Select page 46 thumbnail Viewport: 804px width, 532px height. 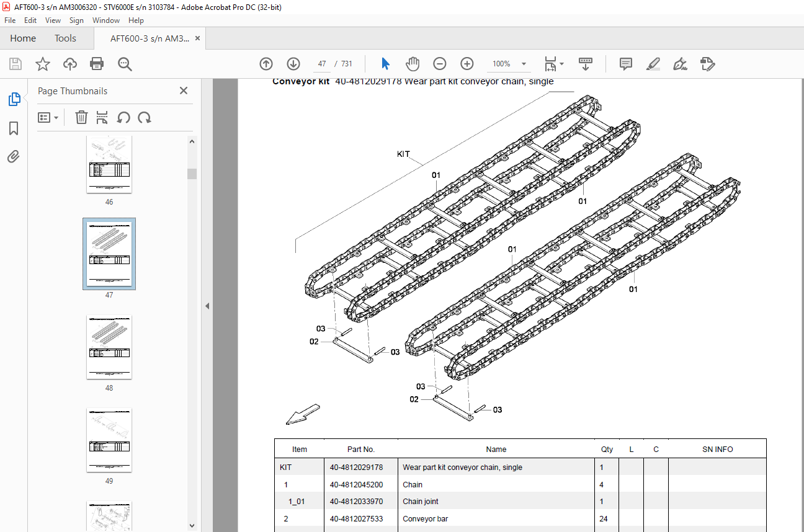109,164
